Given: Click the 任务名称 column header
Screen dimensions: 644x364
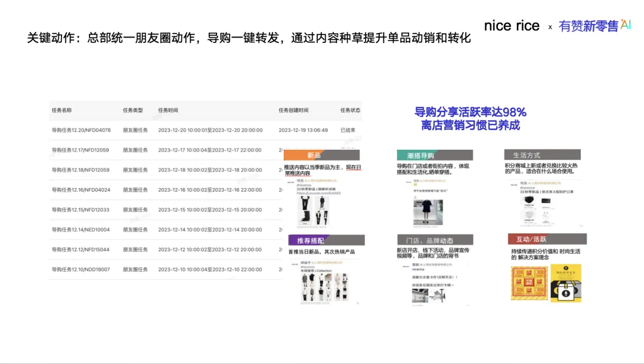Looking at the screenshot, I should coord(63,110).
